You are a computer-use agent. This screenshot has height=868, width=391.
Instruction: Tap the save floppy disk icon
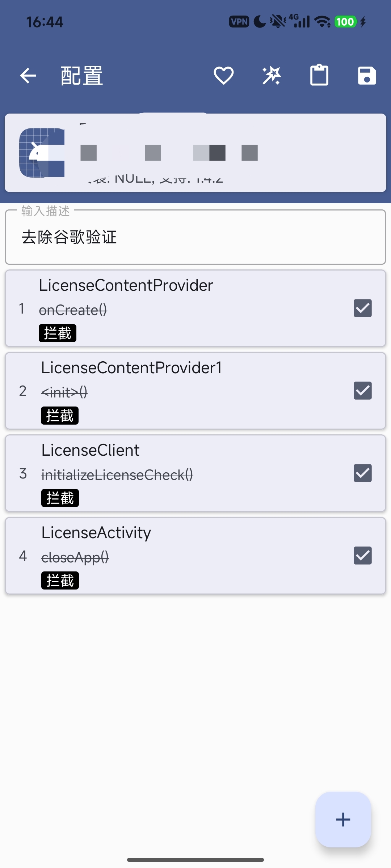coord(367,76)
